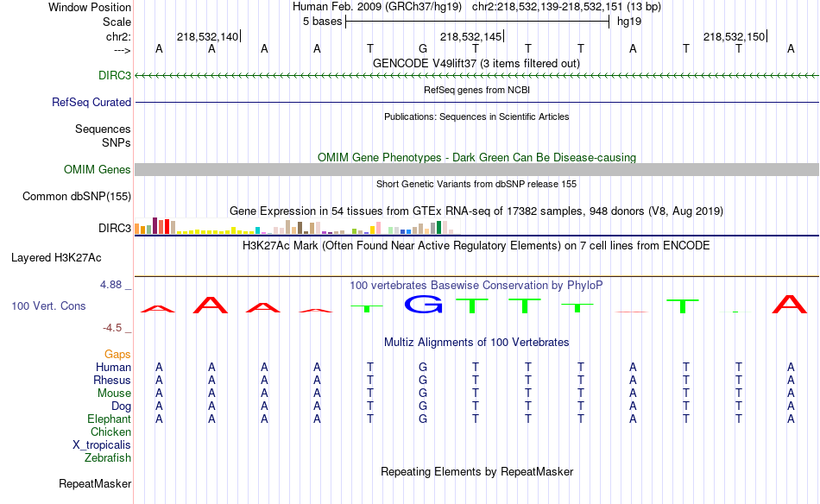This screenshot has height=504, width=820.
Task: Click the OMIM Genes side label
Action: pos(98,169)
